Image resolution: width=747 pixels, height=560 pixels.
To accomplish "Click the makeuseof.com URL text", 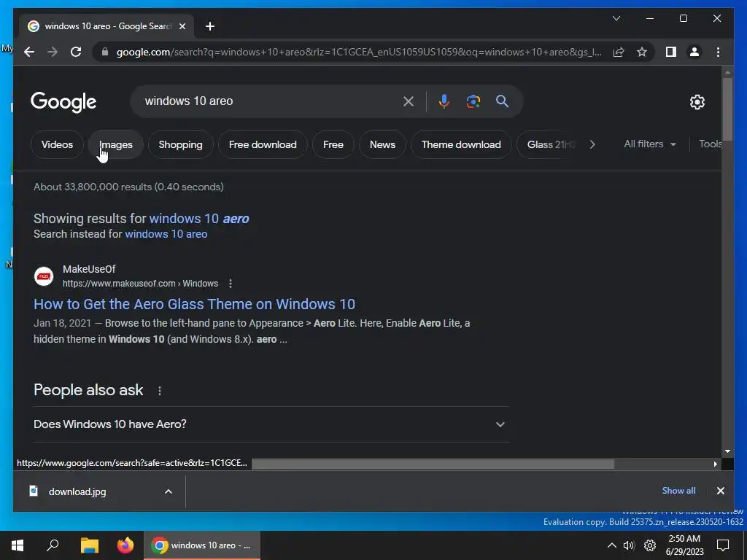I will click(x=141, y=284).
